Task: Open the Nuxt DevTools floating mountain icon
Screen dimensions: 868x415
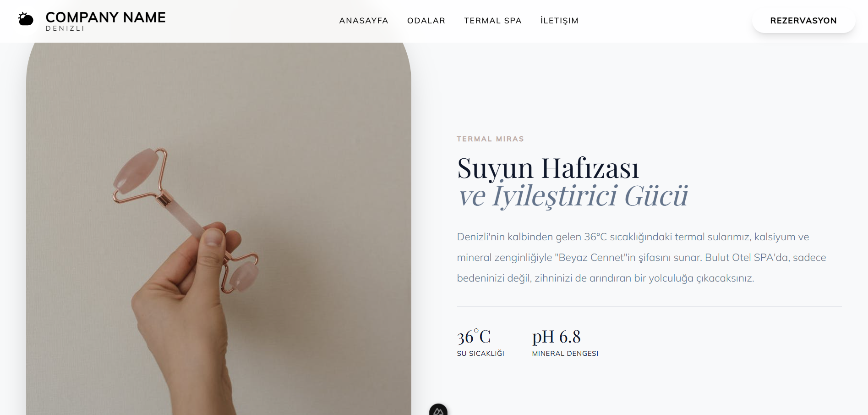Action: point(438,410)
